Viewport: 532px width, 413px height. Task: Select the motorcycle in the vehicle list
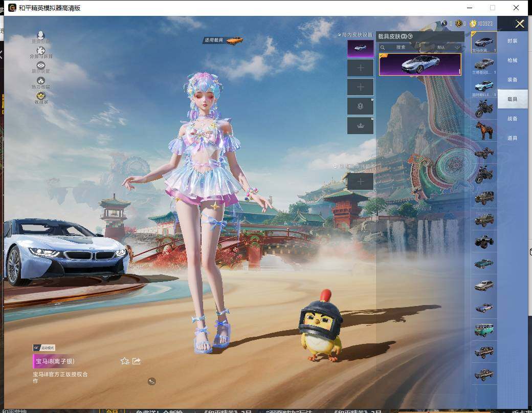[483, 108]
